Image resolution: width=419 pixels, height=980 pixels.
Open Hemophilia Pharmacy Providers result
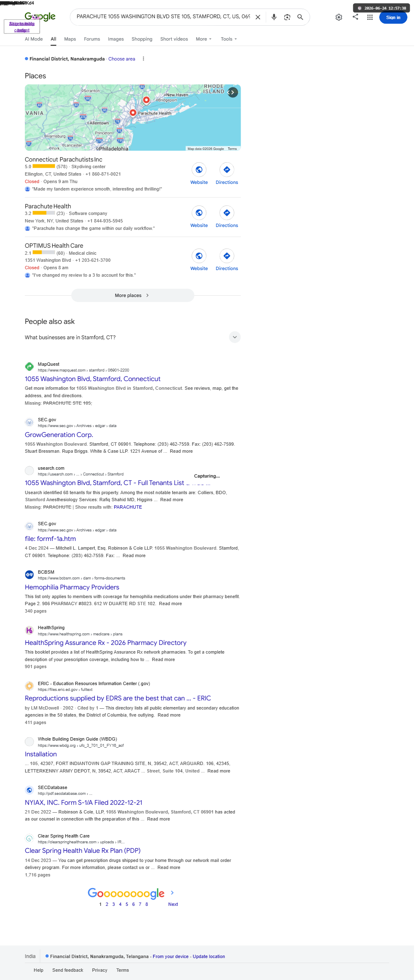click(72, 587)
